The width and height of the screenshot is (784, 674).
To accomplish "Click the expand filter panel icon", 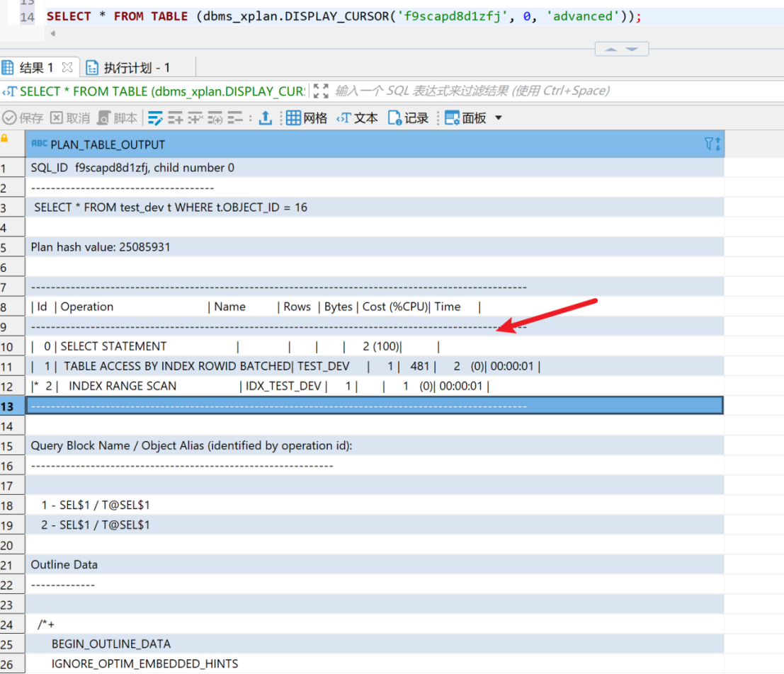I will point(321,91).
